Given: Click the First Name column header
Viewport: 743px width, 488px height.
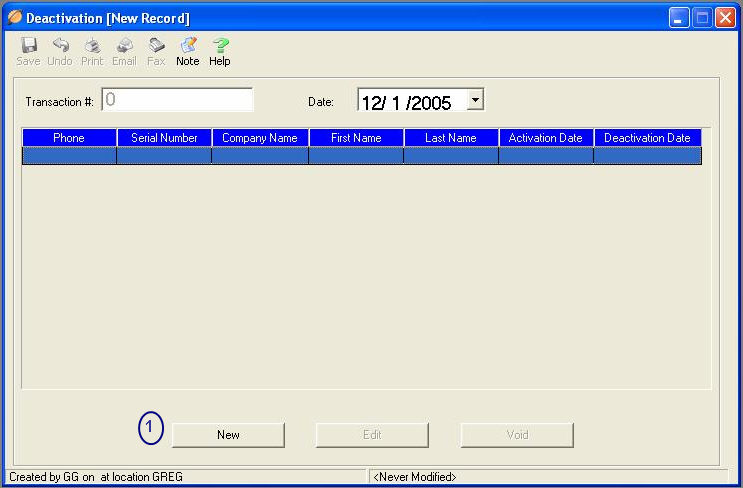Looking at the screenshot, I should (356, 138).
